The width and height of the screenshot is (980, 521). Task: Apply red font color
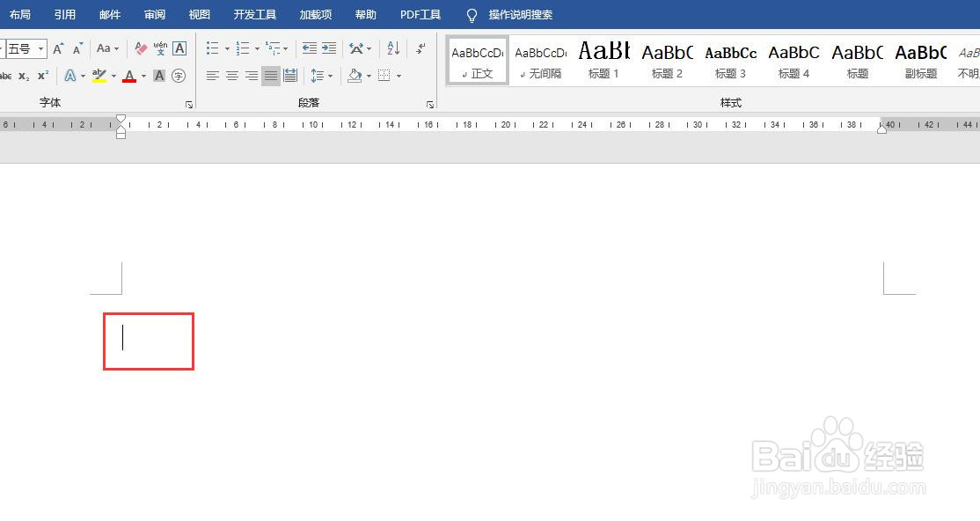129,76
